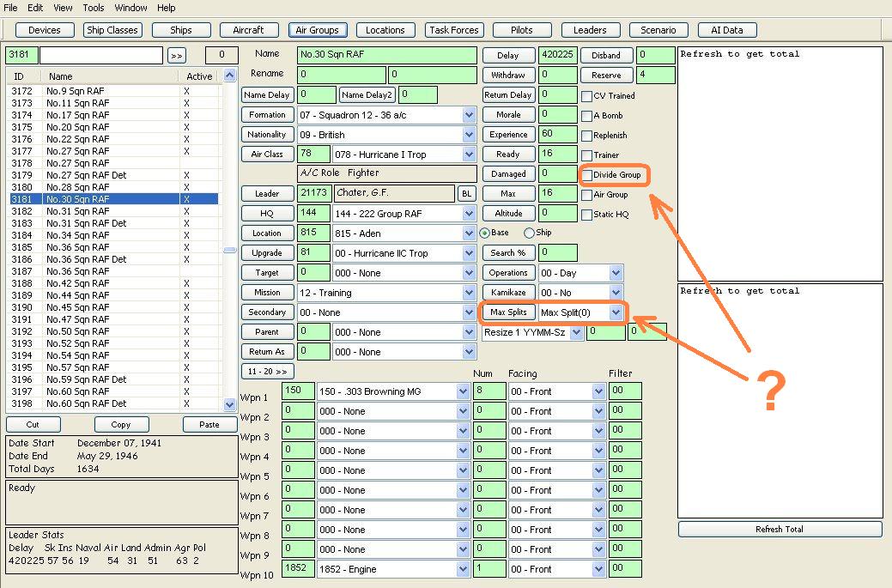892x588 pixels.
Task: Enable the Replenish checkbox
Action: (x=587, y=136)
